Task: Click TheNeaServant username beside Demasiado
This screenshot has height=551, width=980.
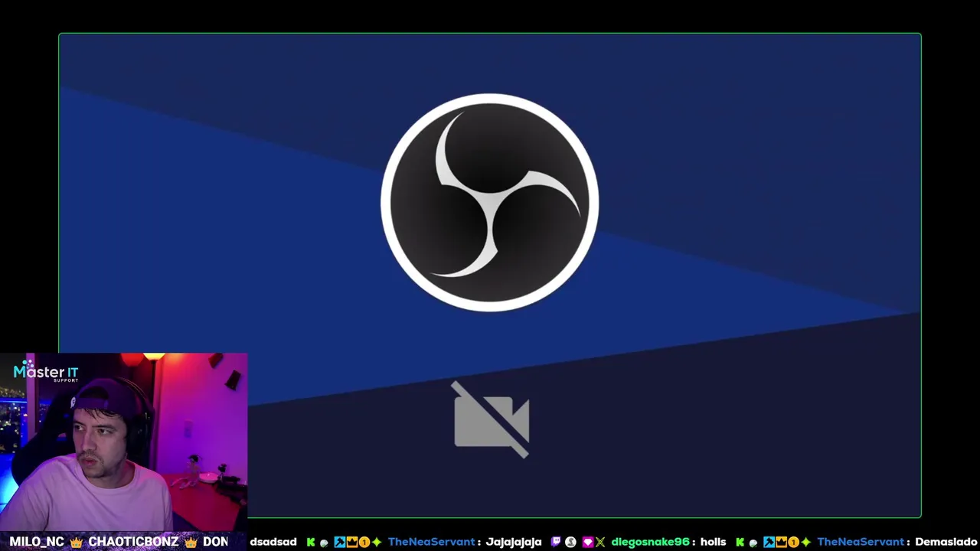Action: (861, 542)
